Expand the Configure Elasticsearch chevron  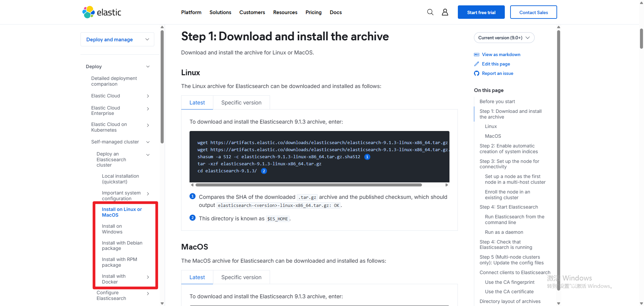148,294
